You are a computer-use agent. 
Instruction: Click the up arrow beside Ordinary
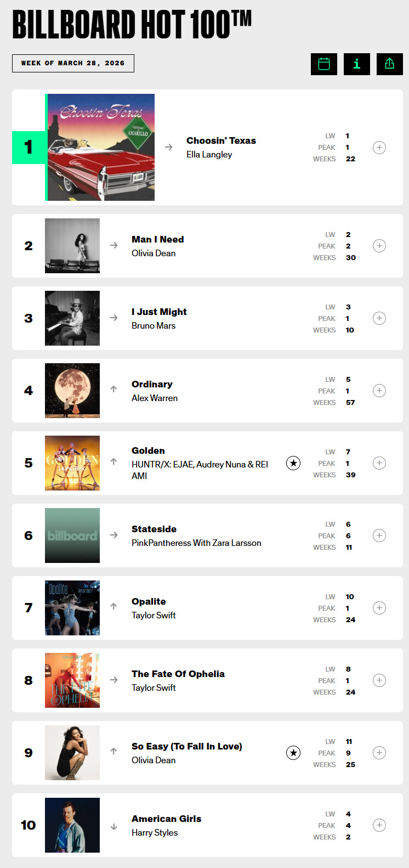click(114, 389)
